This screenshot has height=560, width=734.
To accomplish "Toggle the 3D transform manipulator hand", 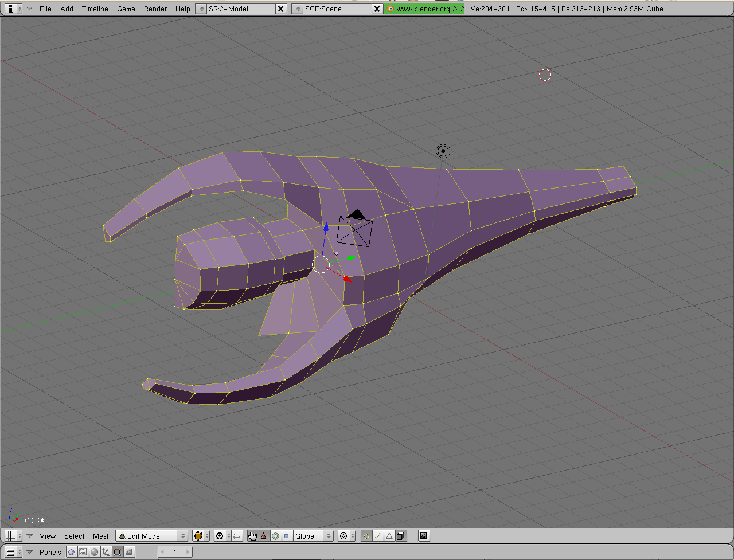I will [252, 536].
